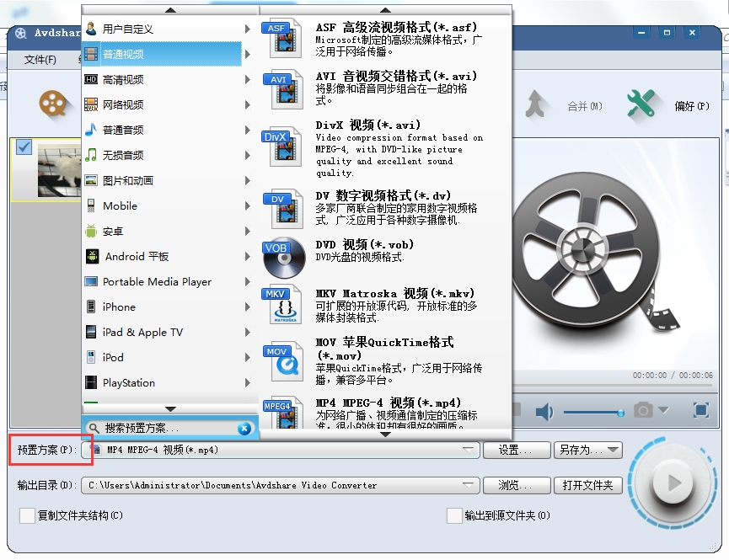
Task: Open the snapshot options arrow
Action: (x=663, y=410)
